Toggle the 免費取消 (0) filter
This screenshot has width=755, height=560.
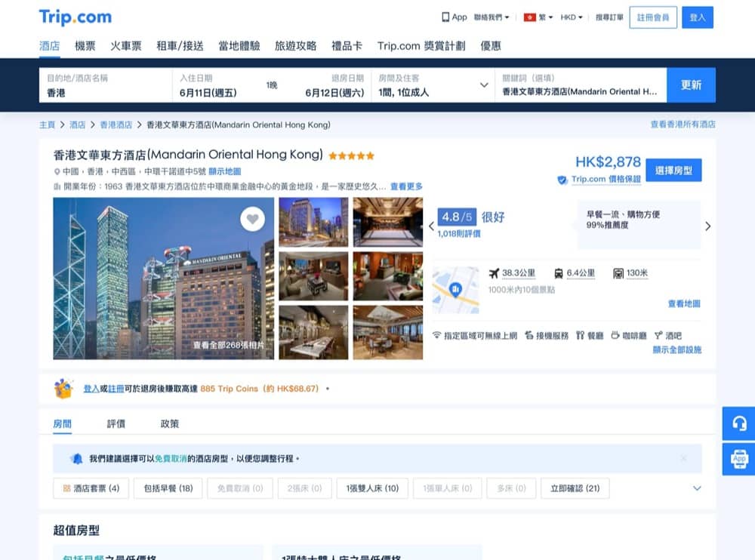coord(240,488)
